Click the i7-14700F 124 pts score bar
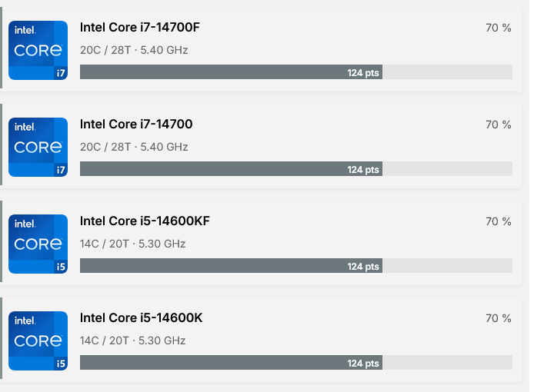 (231, 72)
